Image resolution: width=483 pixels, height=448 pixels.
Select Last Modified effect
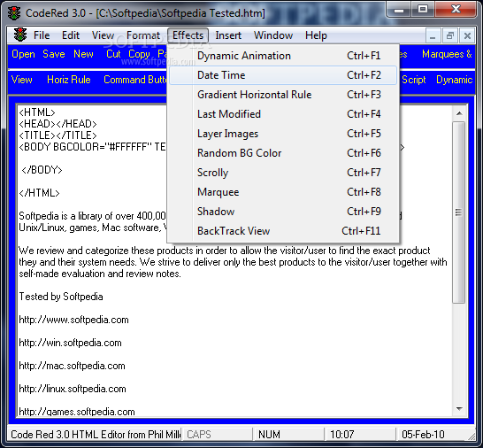[283, 114]
